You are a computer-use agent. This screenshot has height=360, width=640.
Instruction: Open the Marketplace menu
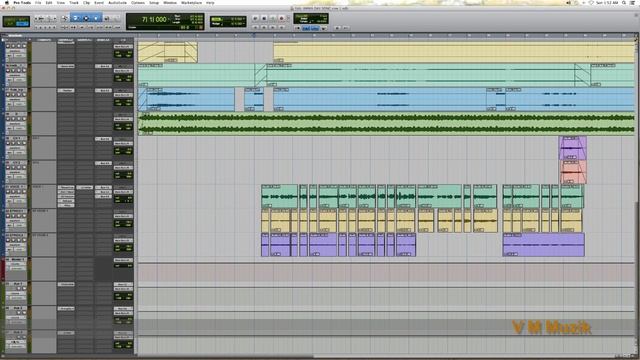click(191, 2)
